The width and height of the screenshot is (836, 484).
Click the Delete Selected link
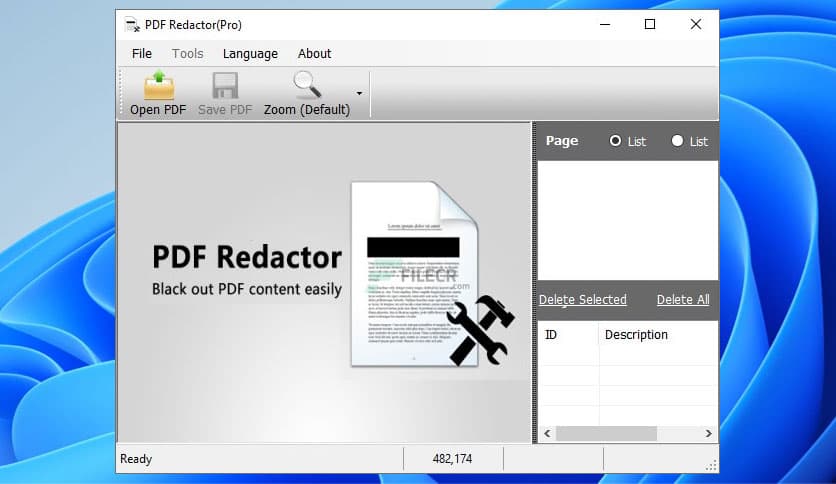pos(583,300)
